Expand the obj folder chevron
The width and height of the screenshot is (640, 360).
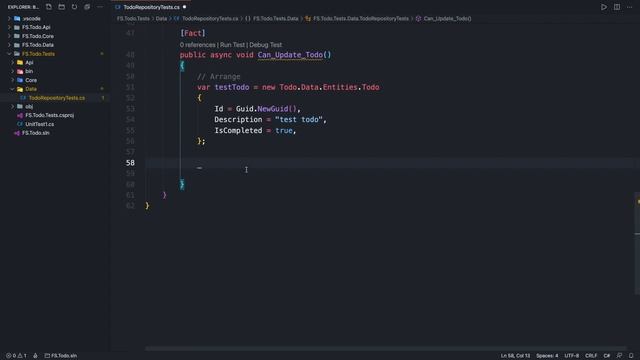[x=13, y=107]
